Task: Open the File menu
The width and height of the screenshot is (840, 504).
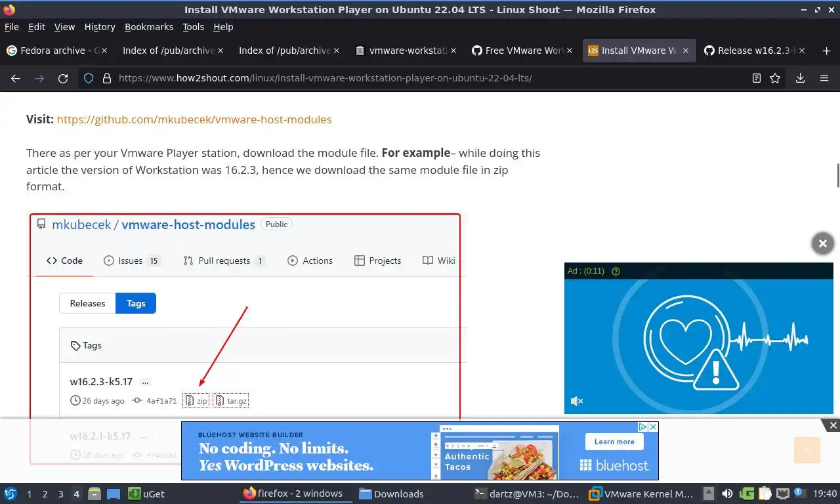Action: tap(12, 27)
